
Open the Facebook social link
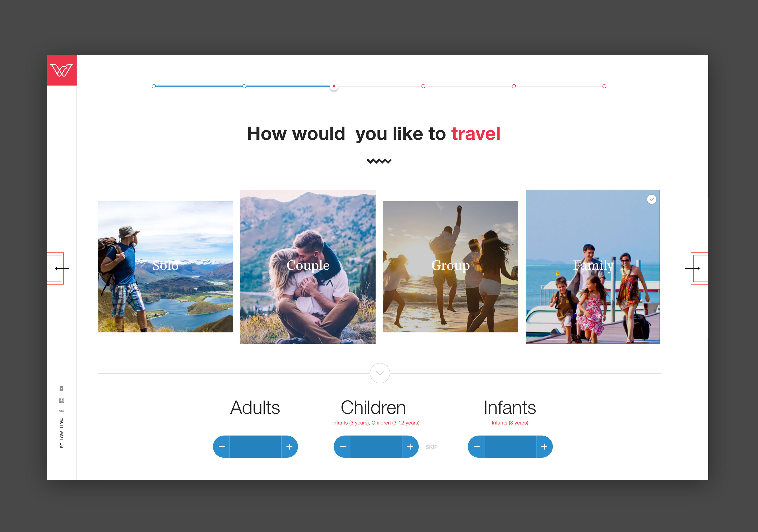point(61,411)
